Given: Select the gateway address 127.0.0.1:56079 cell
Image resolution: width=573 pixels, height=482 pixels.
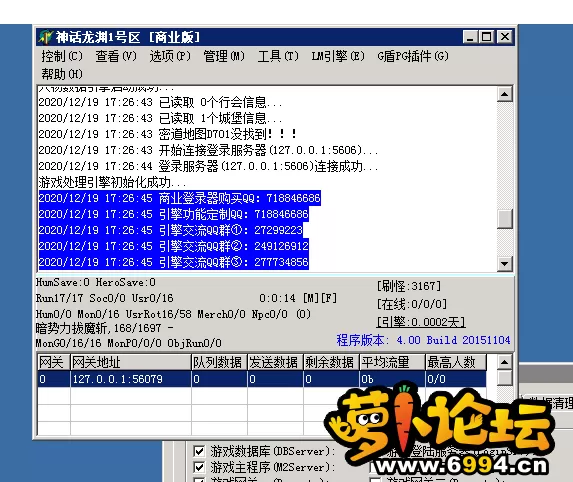Looking at the screenshot, I should (131, 379).
